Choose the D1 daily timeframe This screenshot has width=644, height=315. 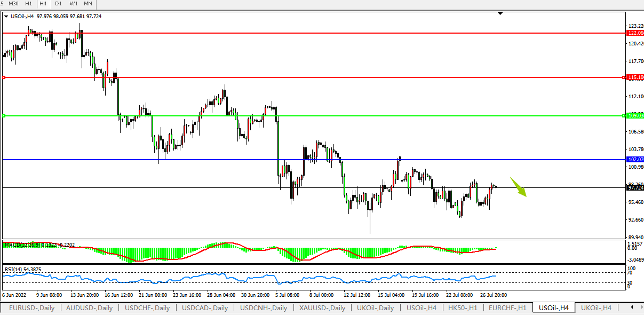(58, 3)
